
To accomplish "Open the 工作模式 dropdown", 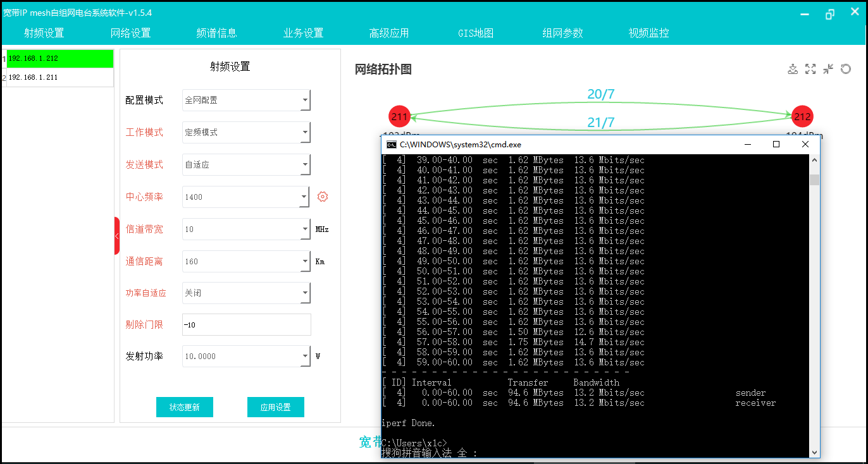I will pyautogui.click(x=246, y=132).
